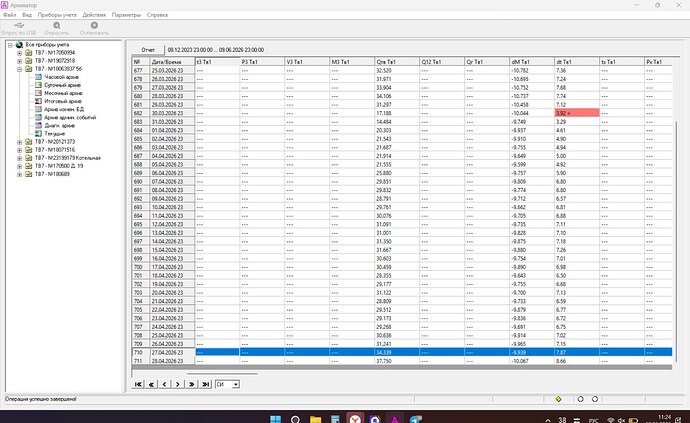690x423 pixels.
Task: Go back a page with double-left arrow
Action: [151, 384]
